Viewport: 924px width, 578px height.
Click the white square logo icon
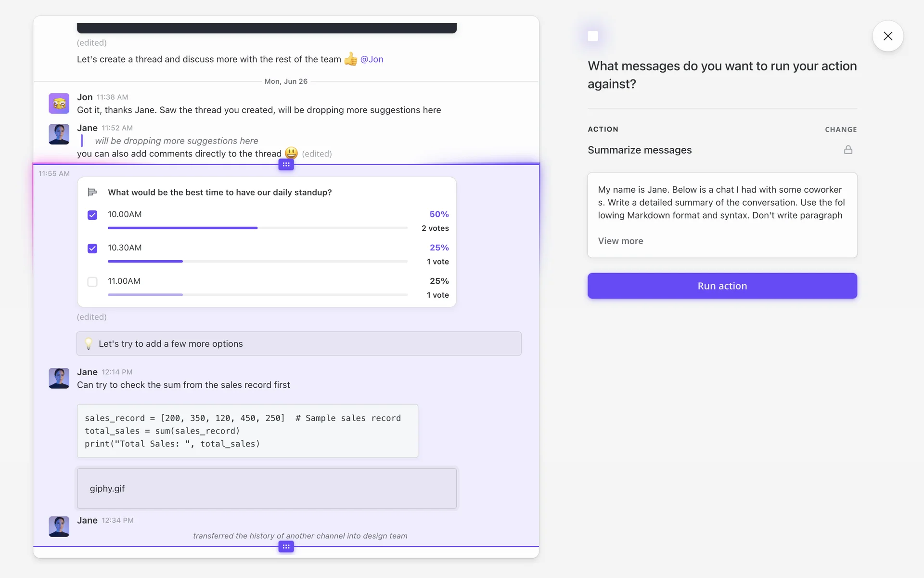[593, 36]
